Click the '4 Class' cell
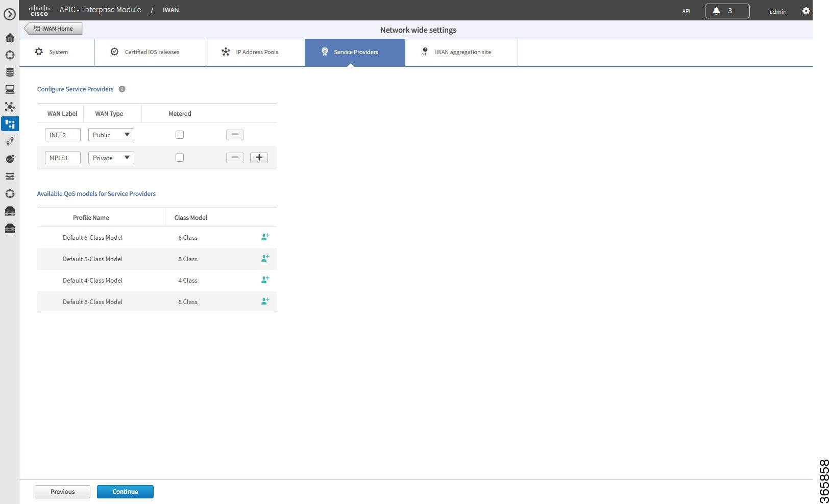 coord(188,281)
